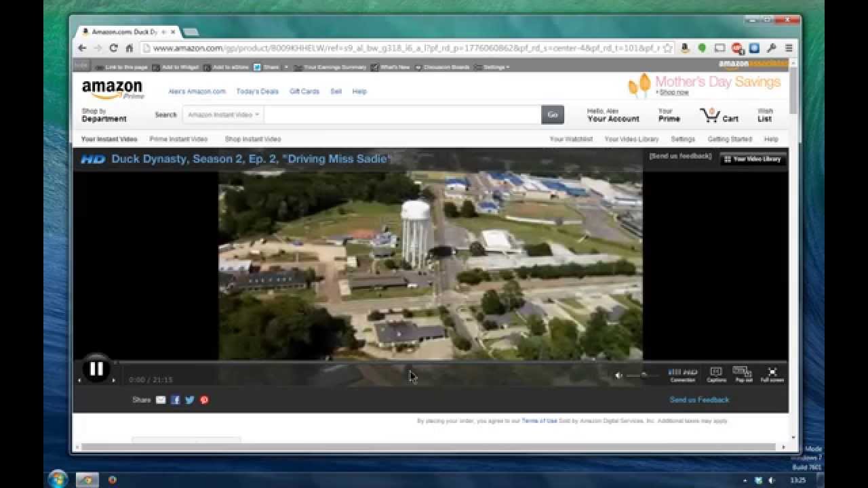Click Send us feedback in video title bar
This screenshot has height=488, width=868.
(680, 156)
